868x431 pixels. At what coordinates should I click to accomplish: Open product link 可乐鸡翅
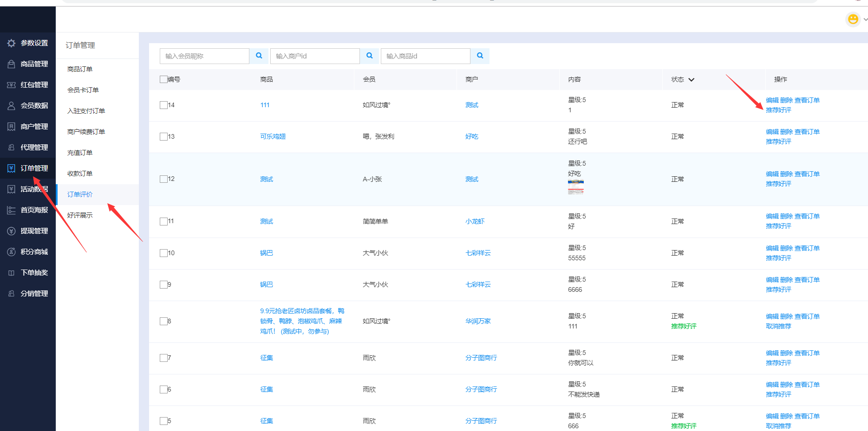click(x=273, y=136)
